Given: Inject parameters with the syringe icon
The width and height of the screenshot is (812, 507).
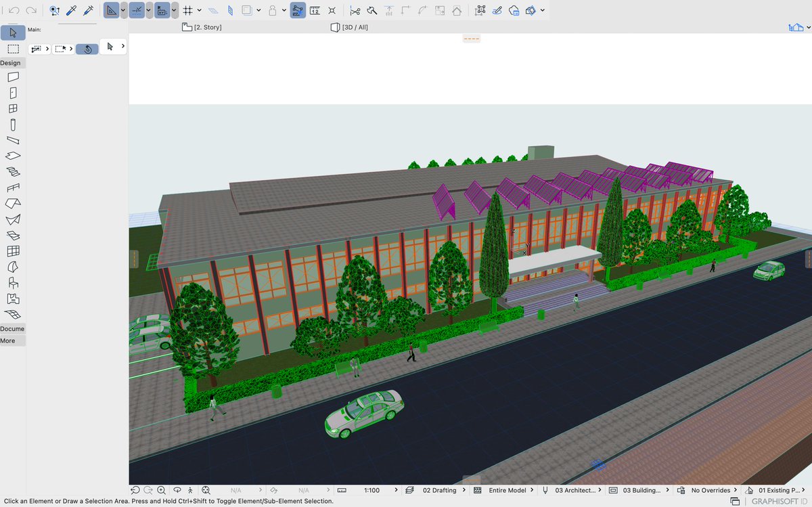Looking at the screenshot, I should coord(88,11).
